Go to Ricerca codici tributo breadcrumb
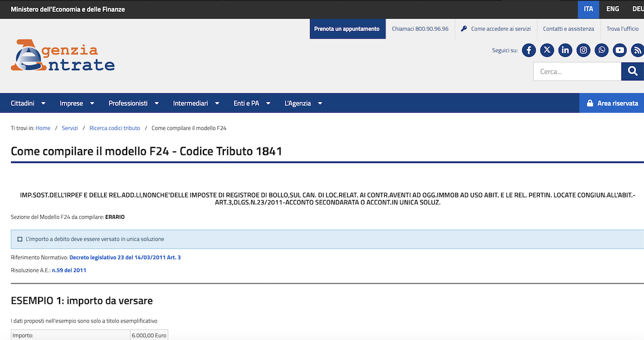Image resolution: width=644 pixels, height=340 pixels. tap(115, 128)
